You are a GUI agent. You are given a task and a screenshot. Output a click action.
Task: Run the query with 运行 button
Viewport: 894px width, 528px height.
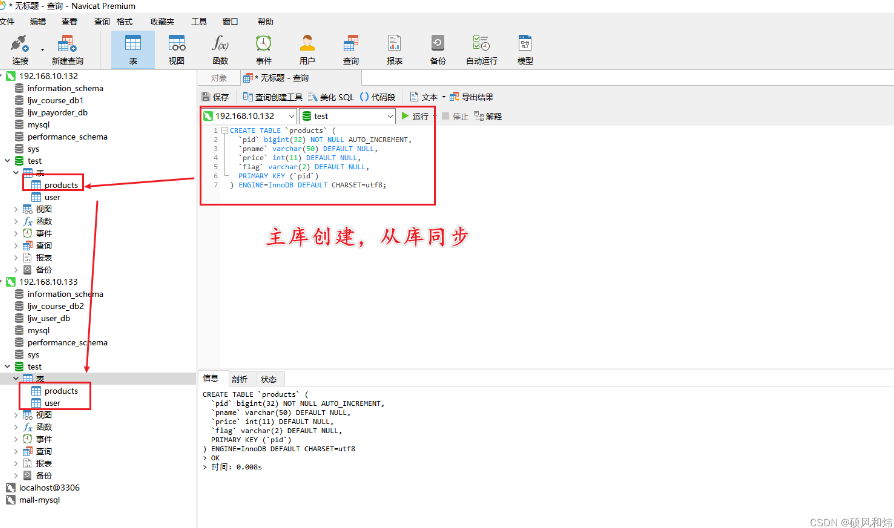415,116
